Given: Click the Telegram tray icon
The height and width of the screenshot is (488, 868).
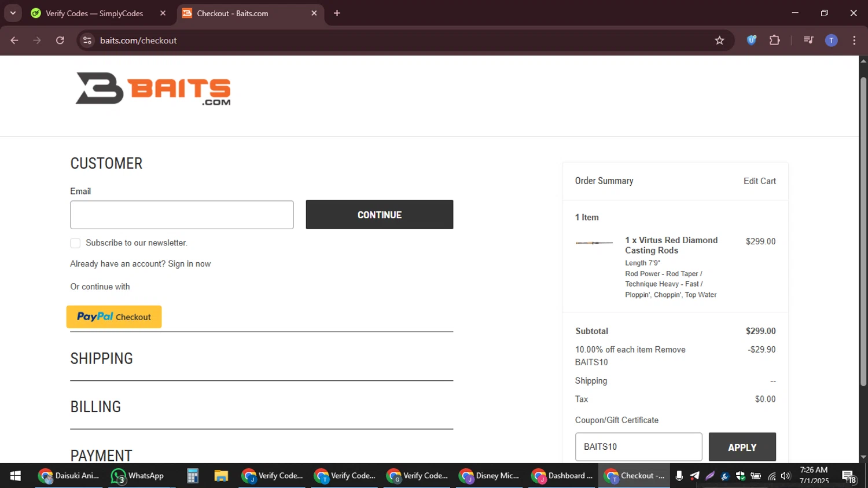Looking at the screenshot, I should 694,476.
